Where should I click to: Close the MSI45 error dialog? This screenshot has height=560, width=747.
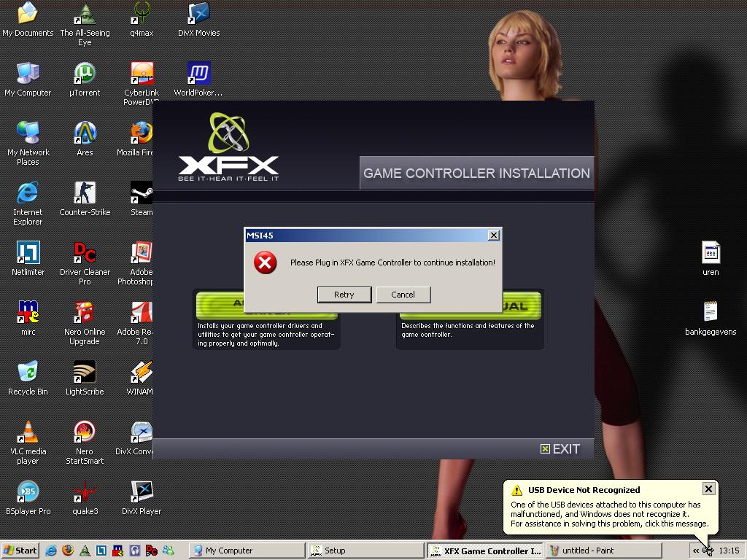(494, 235)
